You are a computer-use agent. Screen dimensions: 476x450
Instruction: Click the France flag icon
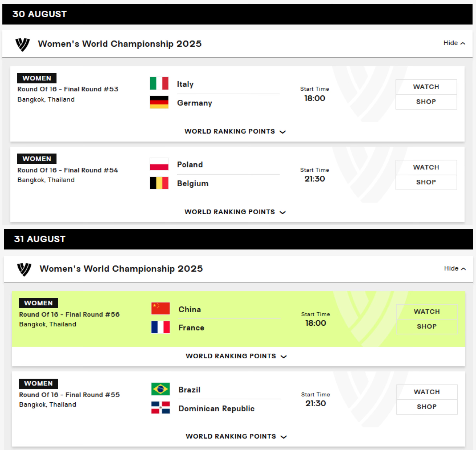(x=160, y=327)
